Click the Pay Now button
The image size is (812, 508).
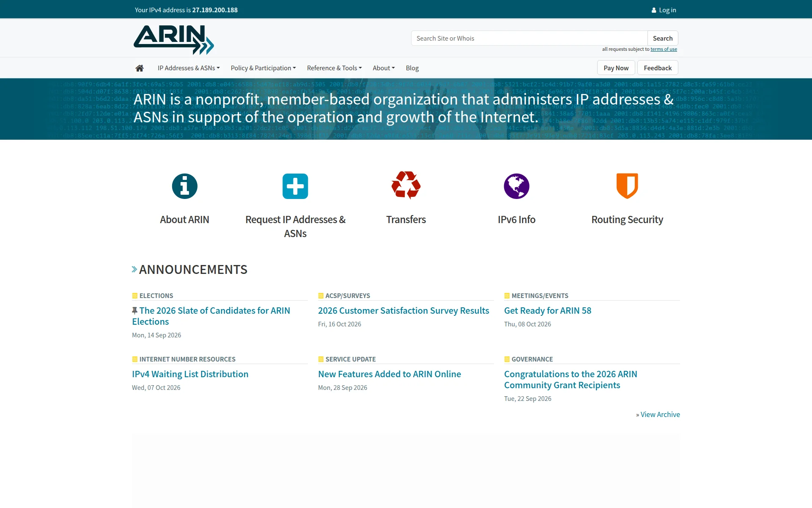pyautogui.click(x=616, y=68)
